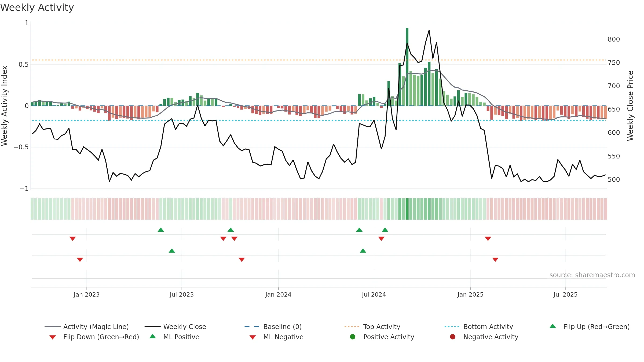Click the green ML positive marker before Jul 2023
The height and width of the screenshot is (362, 644).
pyautogui.click(x=172, y=251)
